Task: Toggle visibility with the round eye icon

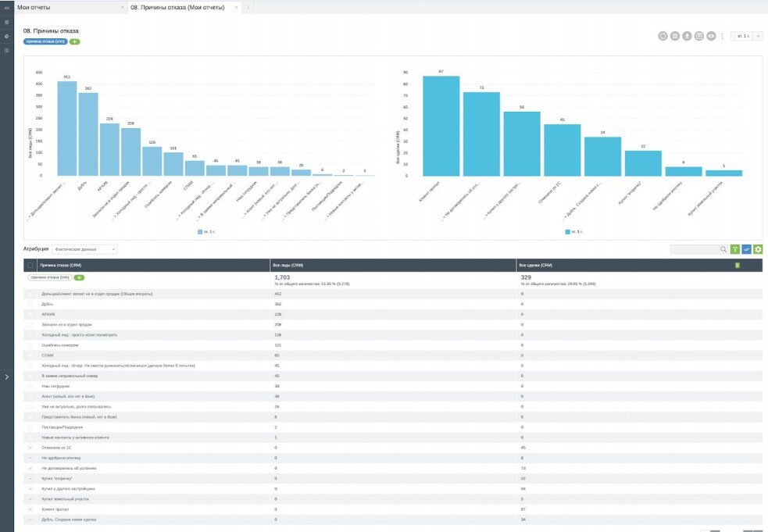Action: [x=711, y=36]
